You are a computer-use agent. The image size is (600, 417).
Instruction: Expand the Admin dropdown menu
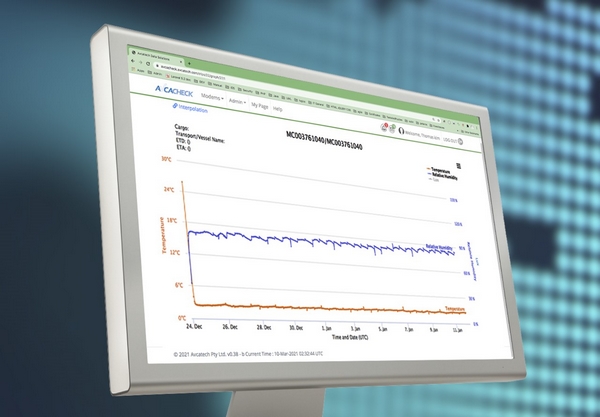[x=237, y=101]
